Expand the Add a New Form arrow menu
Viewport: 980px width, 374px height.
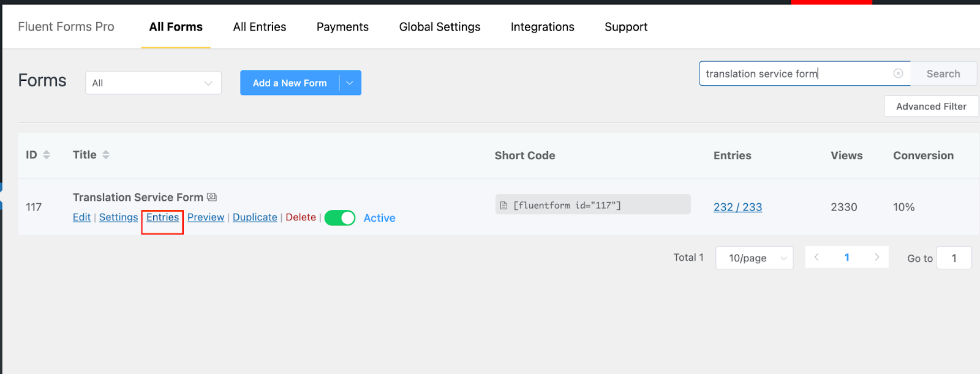(x=350, y=83)
